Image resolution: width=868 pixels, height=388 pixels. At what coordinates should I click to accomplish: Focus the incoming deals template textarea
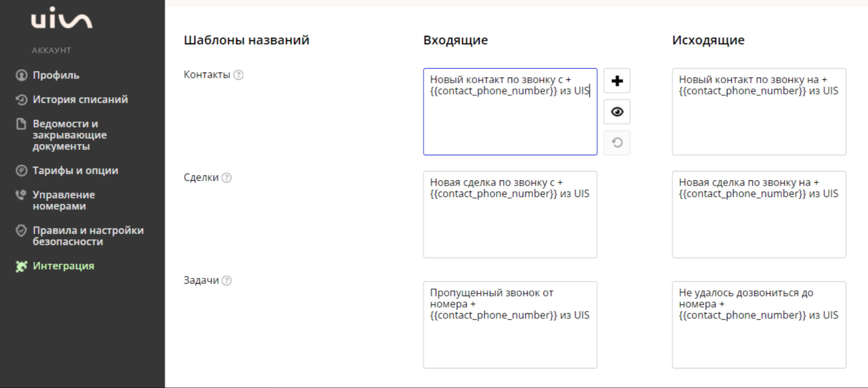510,215
